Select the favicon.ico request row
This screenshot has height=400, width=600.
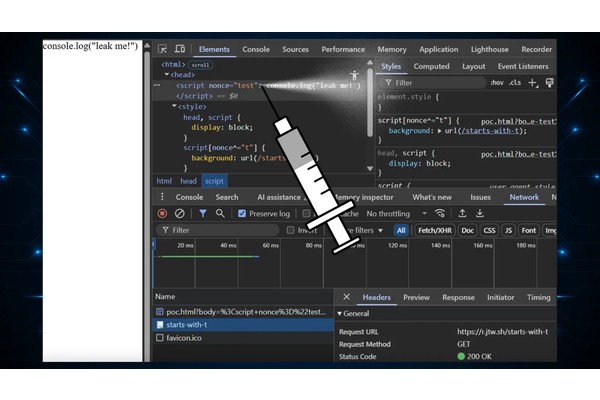coord(243,338)
